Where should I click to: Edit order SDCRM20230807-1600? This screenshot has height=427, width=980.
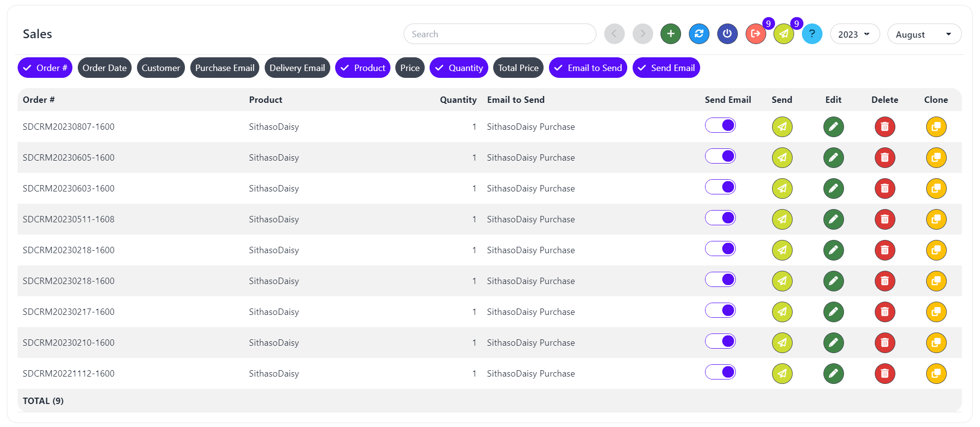(x=834, y=127)
